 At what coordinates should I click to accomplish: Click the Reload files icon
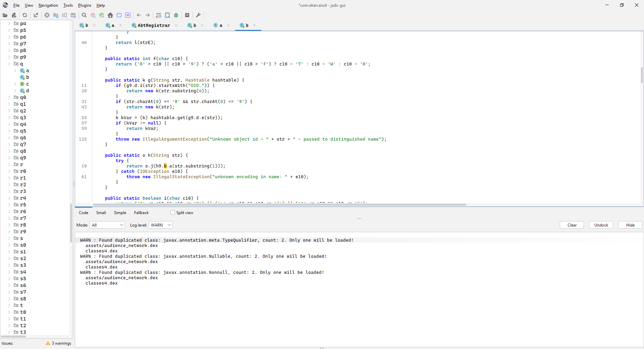(25, 15)
